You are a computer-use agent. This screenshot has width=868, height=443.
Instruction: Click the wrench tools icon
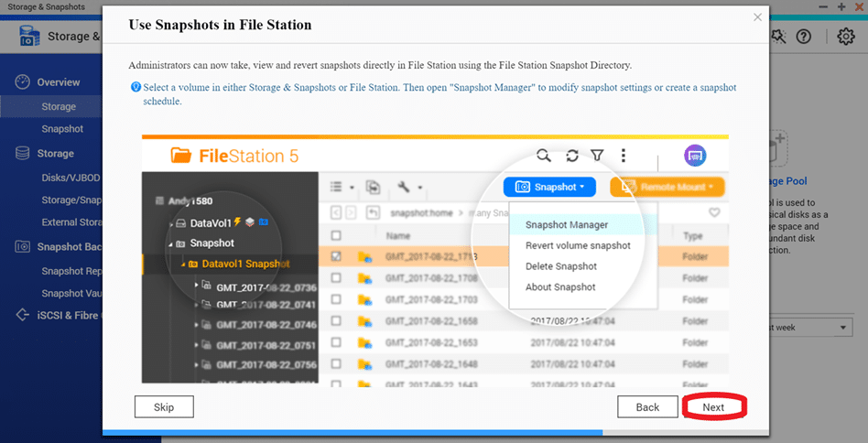(x=404, y=187)
